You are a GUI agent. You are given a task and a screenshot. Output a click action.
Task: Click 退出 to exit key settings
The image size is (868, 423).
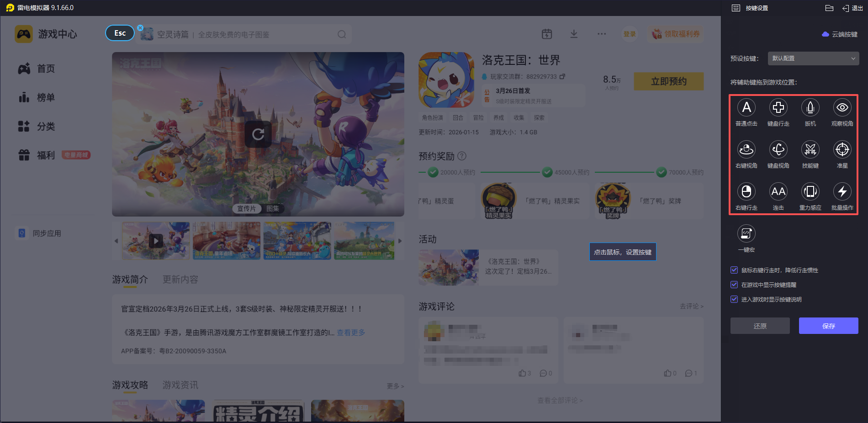click(852, 8)
